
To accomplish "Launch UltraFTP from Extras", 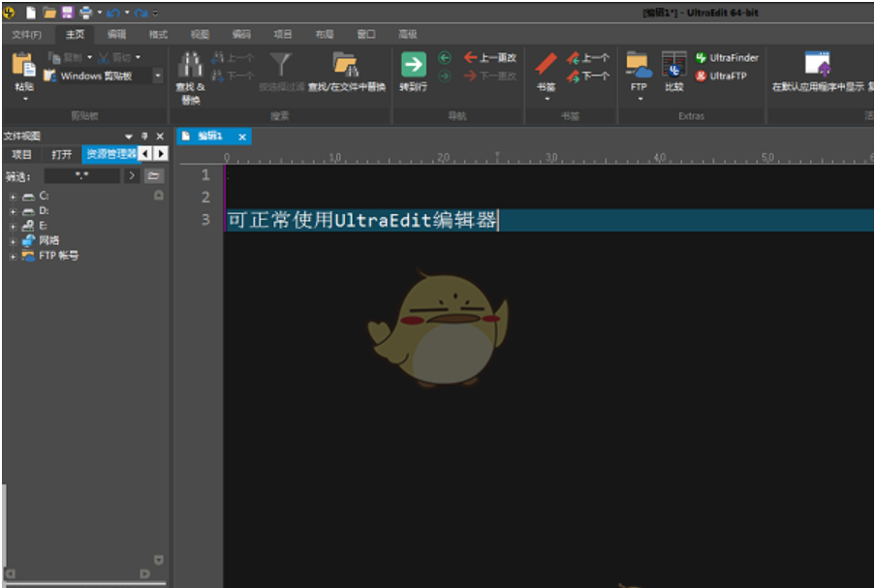I will (721, 76).
